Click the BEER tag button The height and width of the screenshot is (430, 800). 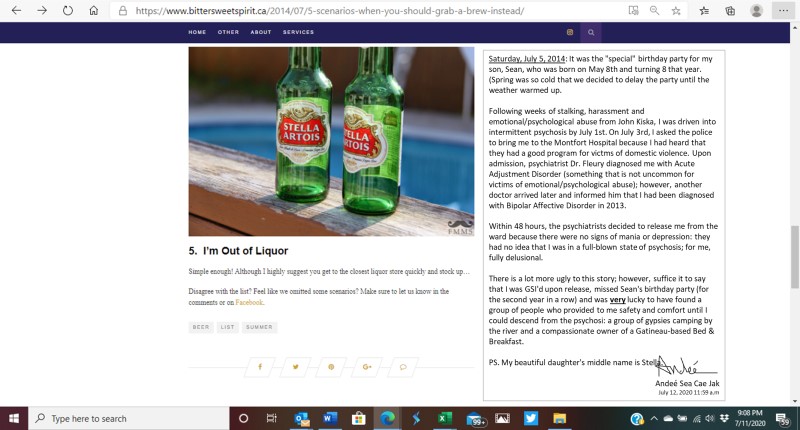click(x=201, y=327)
